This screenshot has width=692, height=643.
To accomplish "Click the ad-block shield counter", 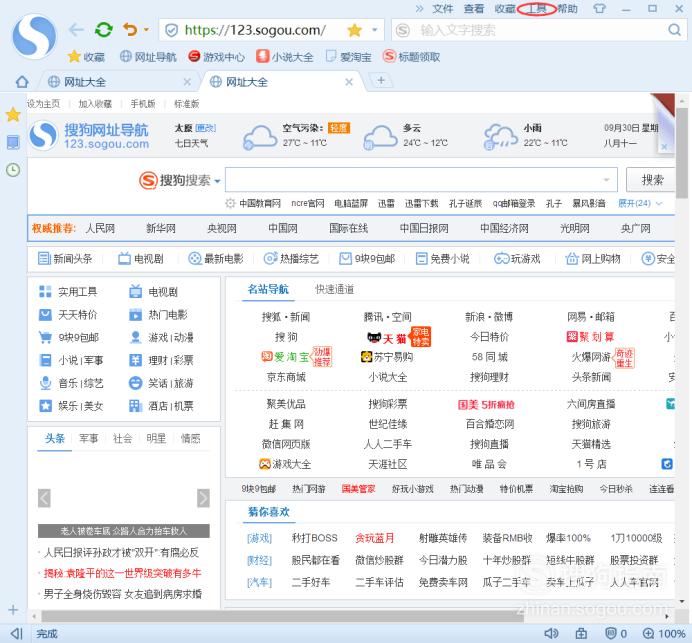I will (616, 634).
